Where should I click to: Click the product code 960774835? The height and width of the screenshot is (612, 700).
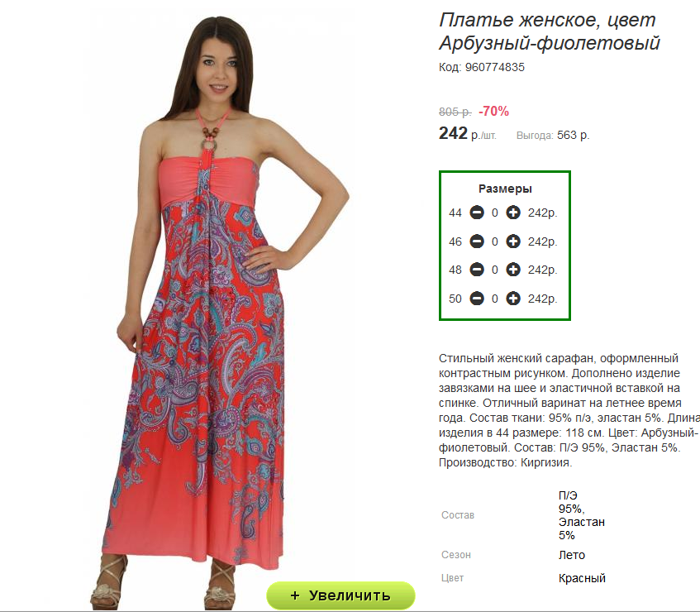pyautogui.click(x=495, y=68)
